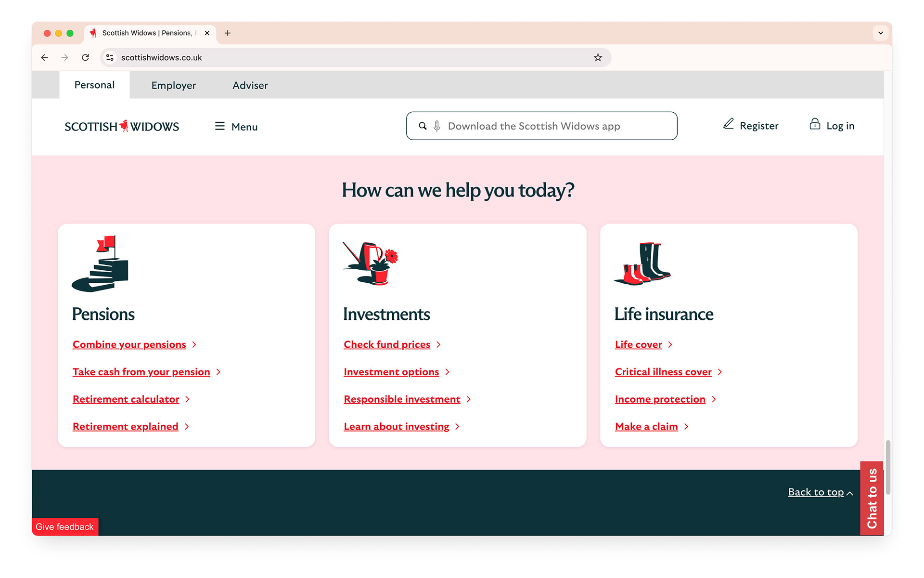Screen dimensions: 924x578
Task: Open the site information icon in address bar
Action: pos(110,58)
